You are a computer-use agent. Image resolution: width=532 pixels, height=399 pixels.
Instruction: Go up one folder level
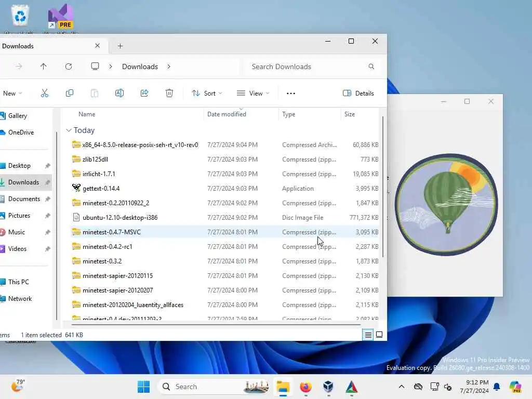[x=44, y=66]
